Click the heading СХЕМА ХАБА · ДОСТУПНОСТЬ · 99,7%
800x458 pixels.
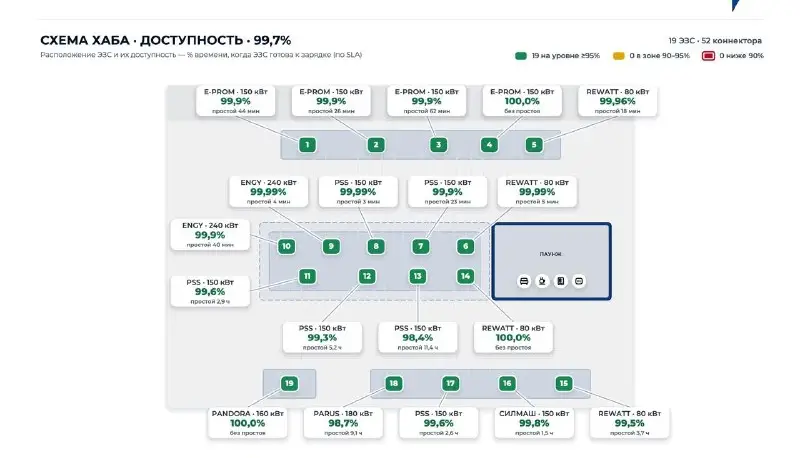pyautogui.click(x=166, y=40)
